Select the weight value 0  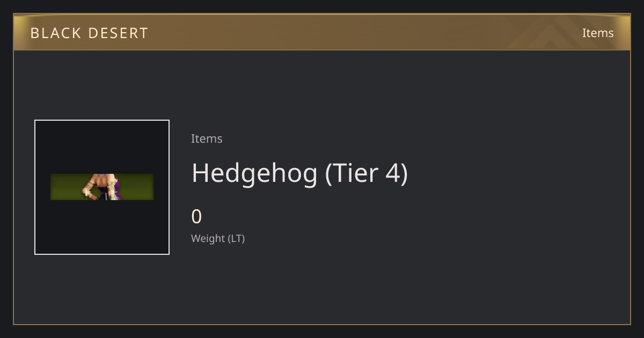point(196,217)
